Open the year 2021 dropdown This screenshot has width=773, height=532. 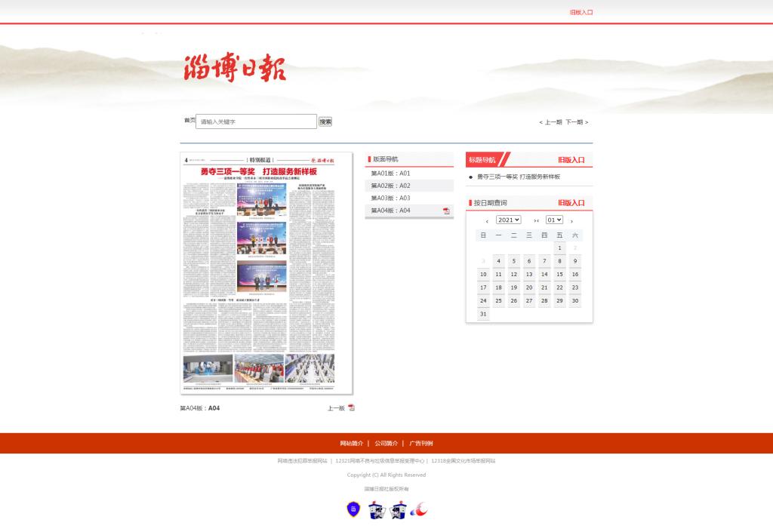(508, 220)
